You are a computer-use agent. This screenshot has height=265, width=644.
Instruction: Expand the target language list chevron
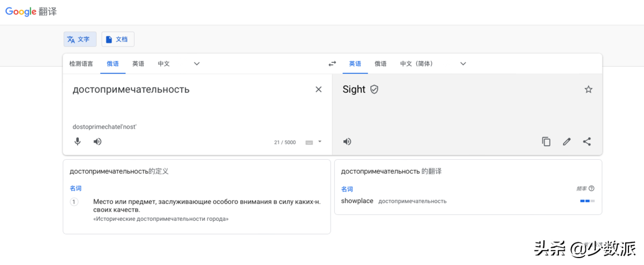463,64
